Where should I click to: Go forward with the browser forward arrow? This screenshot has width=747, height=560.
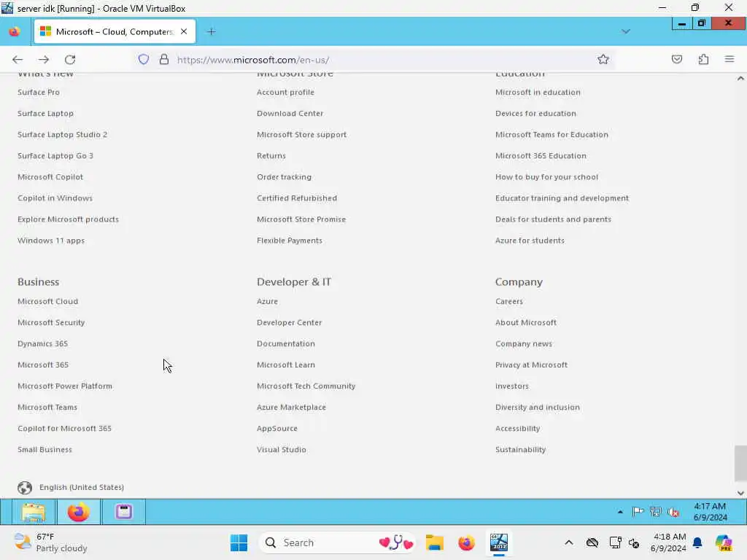44,60
